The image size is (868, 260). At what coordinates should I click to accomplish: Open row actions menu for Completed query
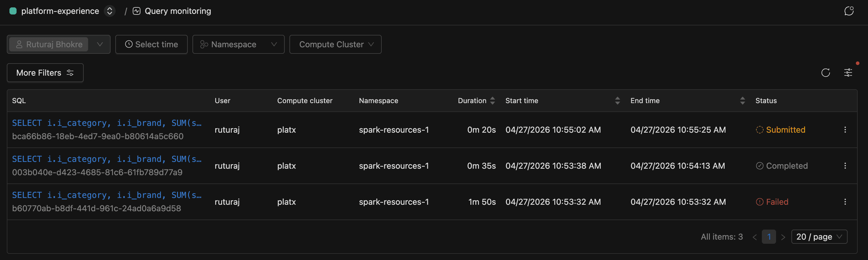pyautogui.click(x=845, y=166)
